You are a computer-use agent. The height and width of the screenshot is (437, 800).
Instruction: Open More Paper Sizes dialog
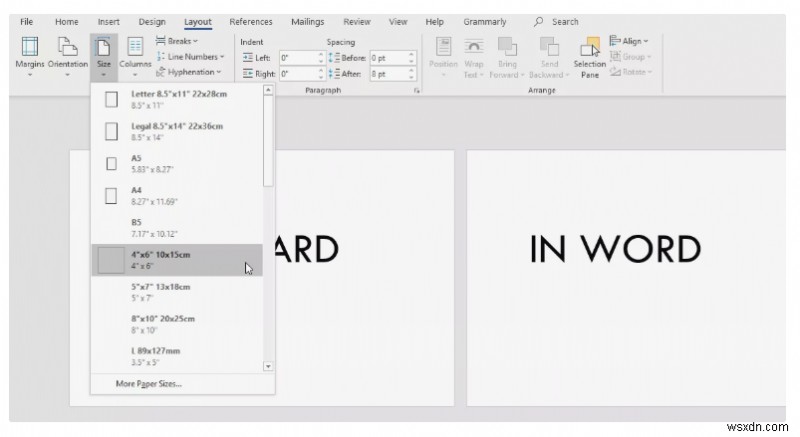point(149,384)
